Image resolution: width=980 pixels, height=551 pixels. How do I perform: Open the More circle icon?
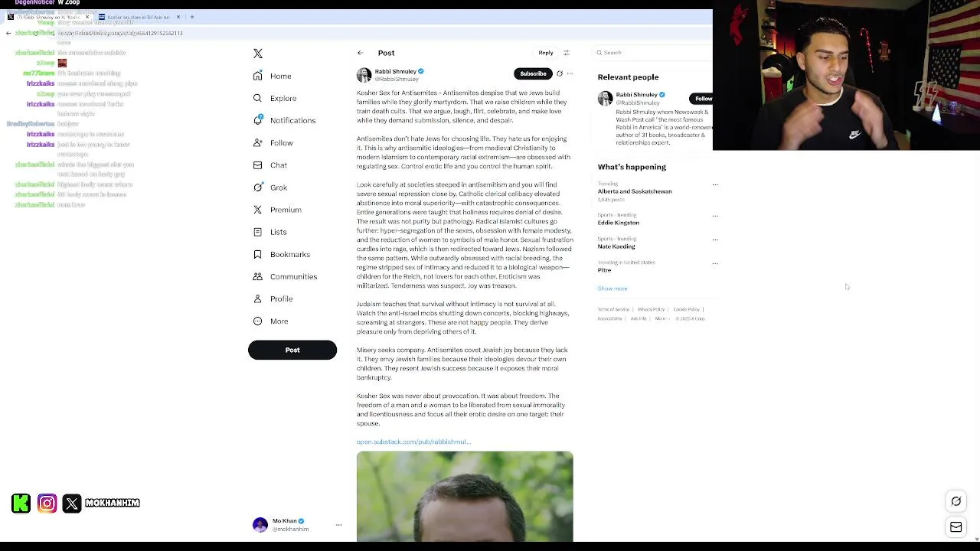click(x=258, y=321)
